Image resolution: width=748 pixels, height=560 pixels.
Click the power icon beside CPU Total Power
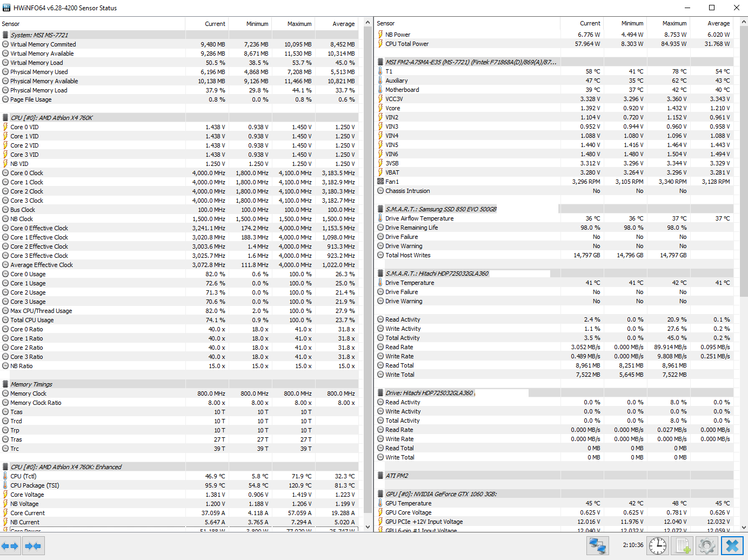[380, 44]
